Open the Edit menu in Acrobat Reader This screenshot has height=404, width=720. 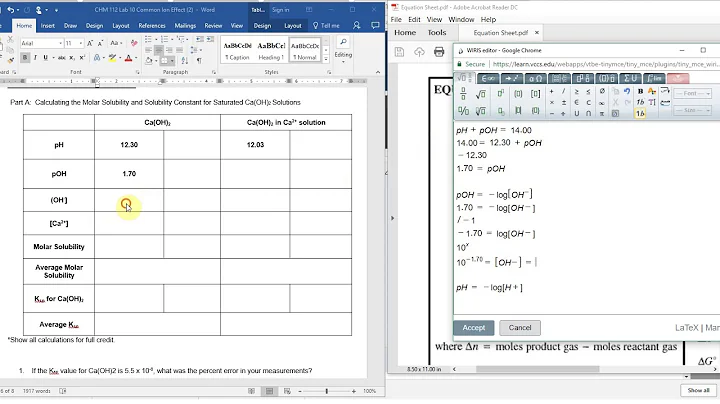414,20
